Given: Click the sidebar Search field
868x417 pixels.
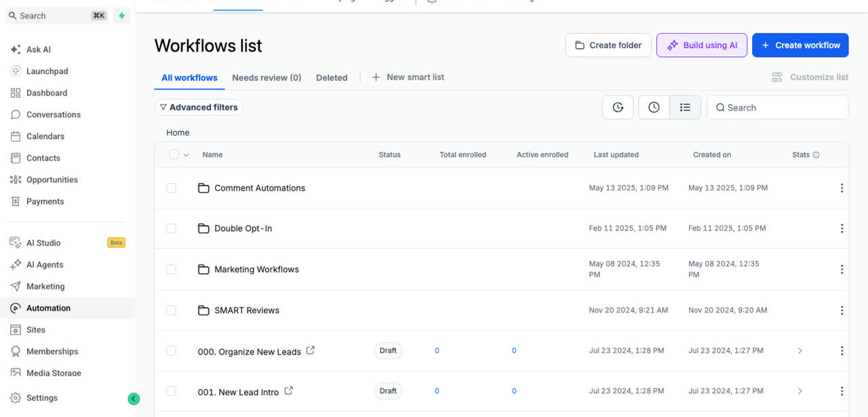Looking at the screenshot, I should pos(57,16).
